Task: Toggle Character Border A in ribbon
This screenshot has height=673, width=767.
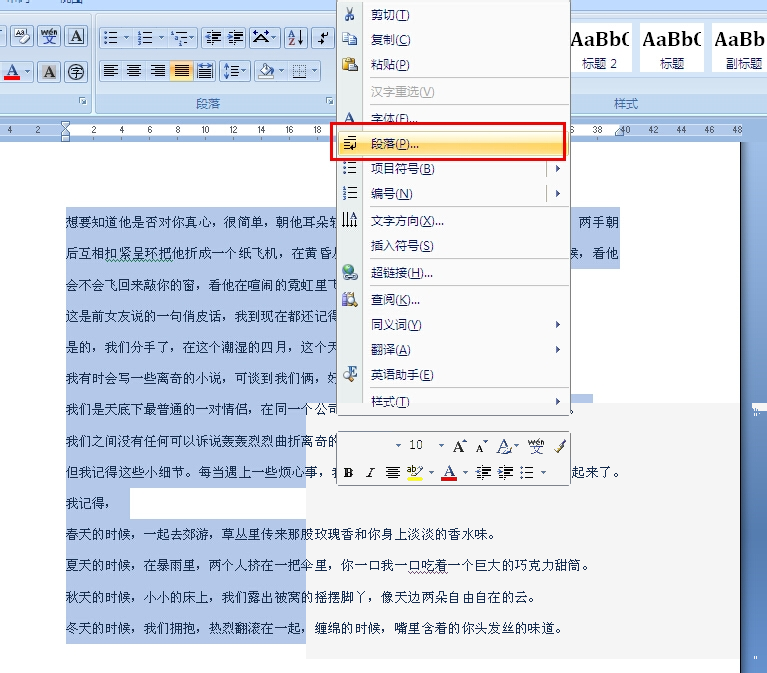Action: [76, 37]
